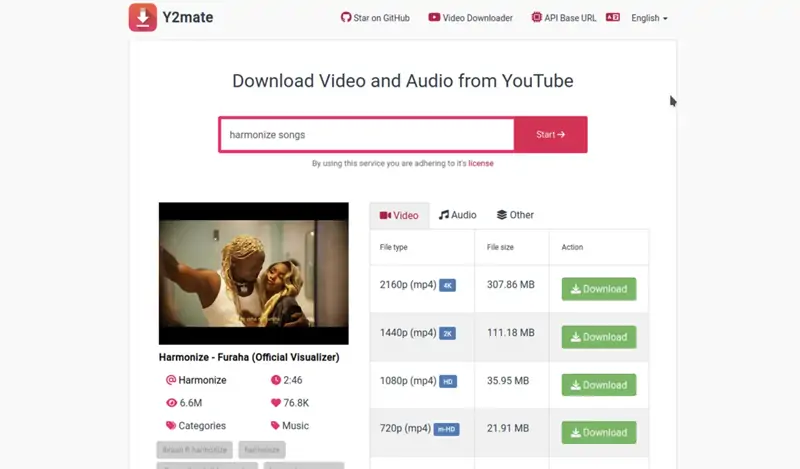Click the 1080p (mp4) file type text

point(408,381)
